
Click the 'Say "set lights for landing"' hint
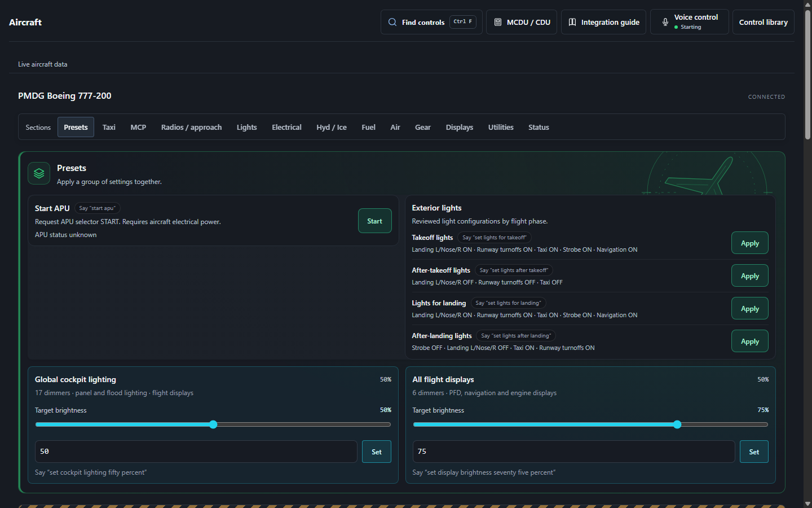tap(508, 303)
